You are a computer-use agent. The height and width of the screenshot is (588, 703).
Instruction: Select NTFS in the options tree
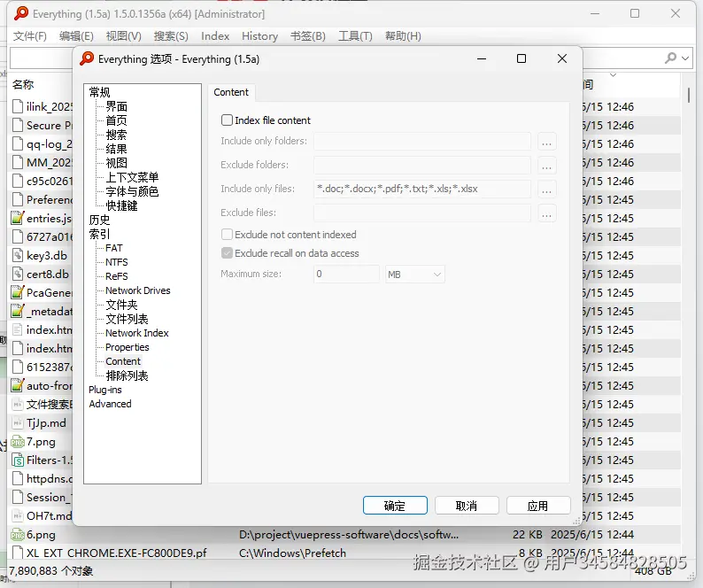(117, 262)
